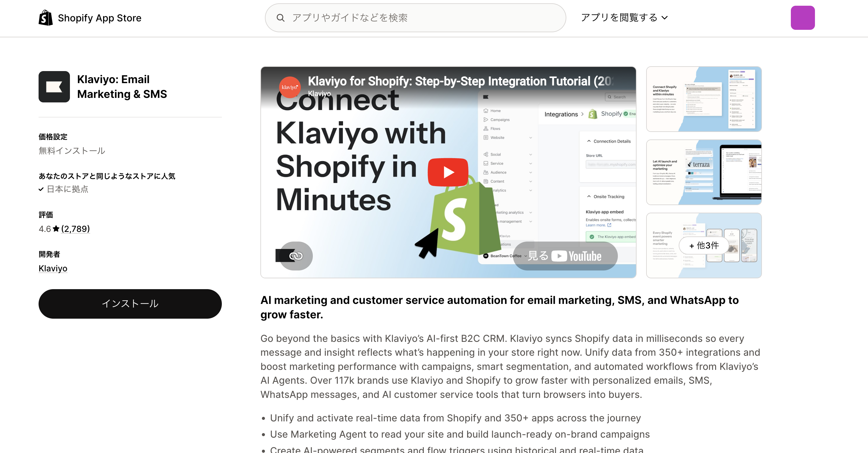This screenshot has height=453, width=868.
Task: Click the Klaviyo channel avatar on video
Action: [x=290, y=87]
